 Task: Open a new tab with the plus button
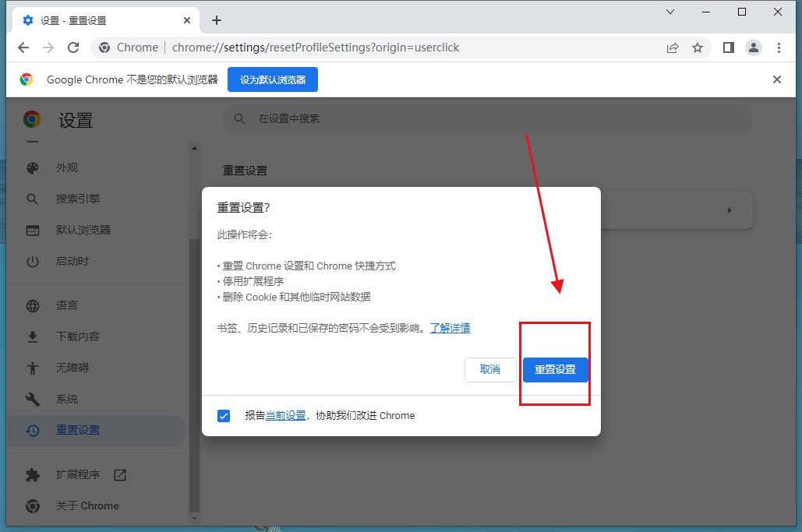point(217,20)
